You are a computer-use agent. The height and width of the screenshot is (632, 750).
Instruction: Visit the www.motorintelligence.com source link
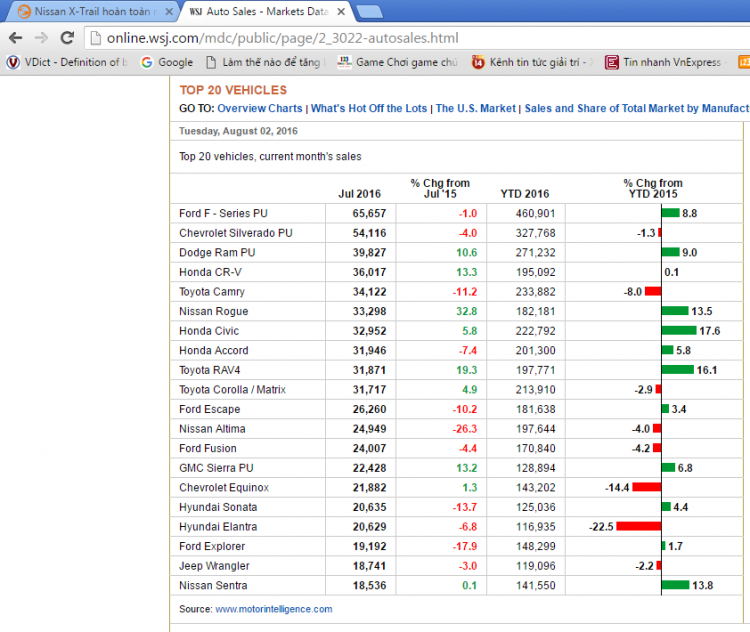[274, 609]
